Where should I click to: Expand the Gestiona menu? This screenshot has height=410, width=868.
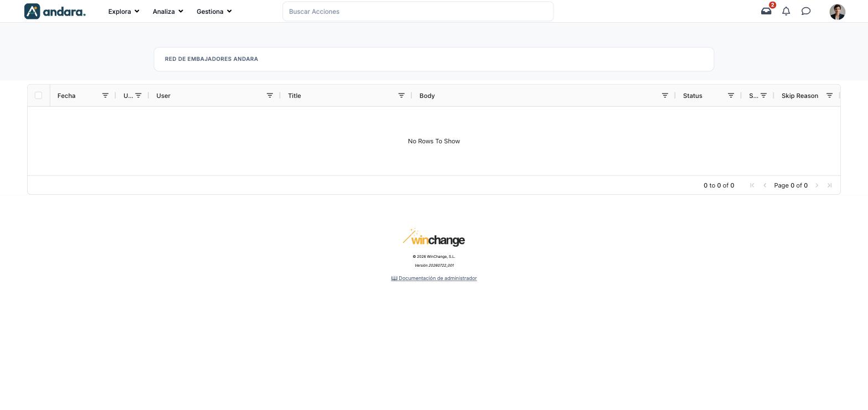[x=214, y=11]
